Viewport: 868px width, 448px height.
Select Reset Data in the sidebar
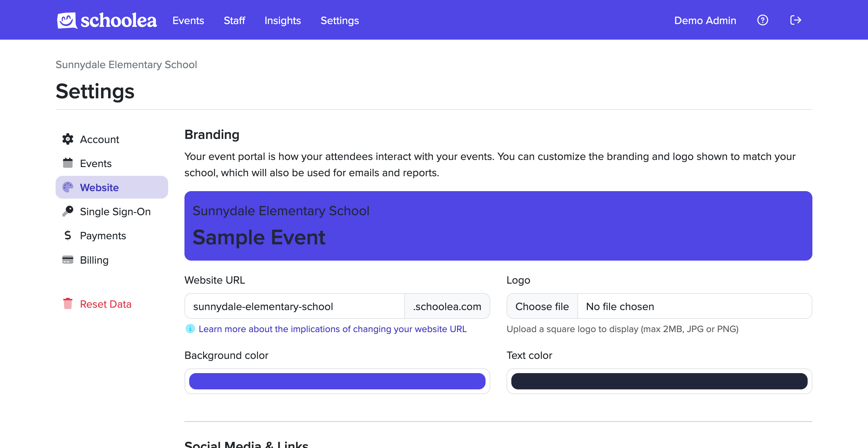(x=105, y=304)
